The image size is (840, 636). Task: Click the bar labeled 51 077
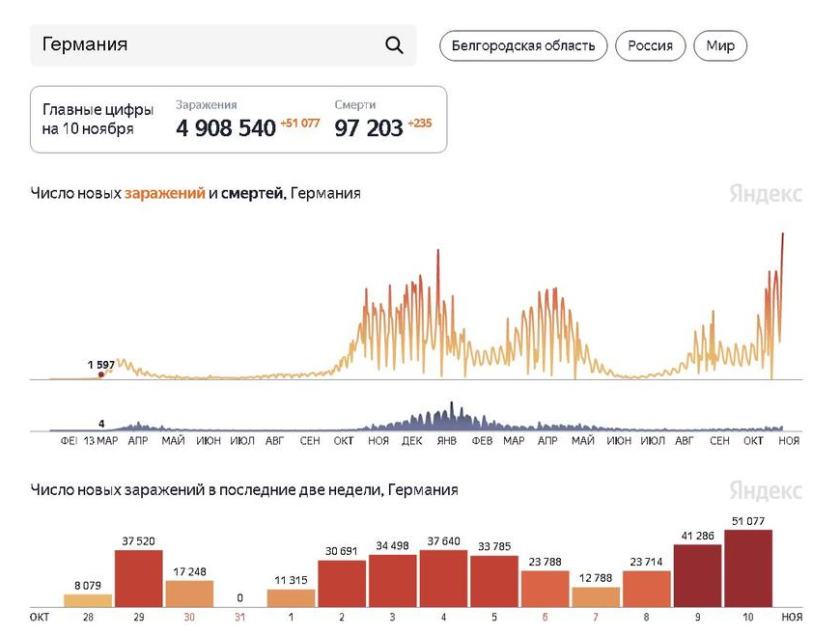(748, 569)
